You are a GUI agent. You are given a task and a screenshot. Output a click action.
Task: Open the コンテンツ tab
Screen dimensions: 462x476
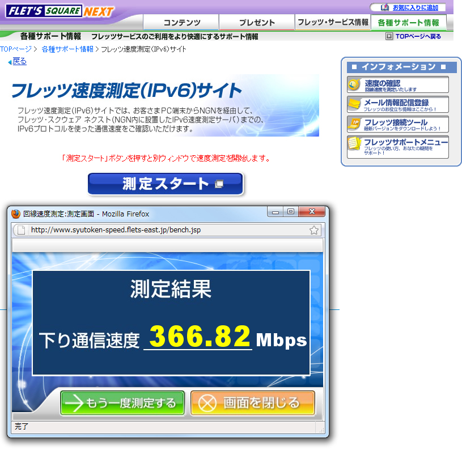(181, 23)
